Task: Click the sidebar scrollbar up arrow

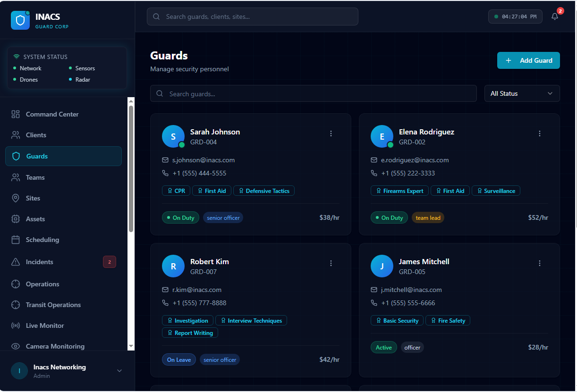Action: point(131,100)
